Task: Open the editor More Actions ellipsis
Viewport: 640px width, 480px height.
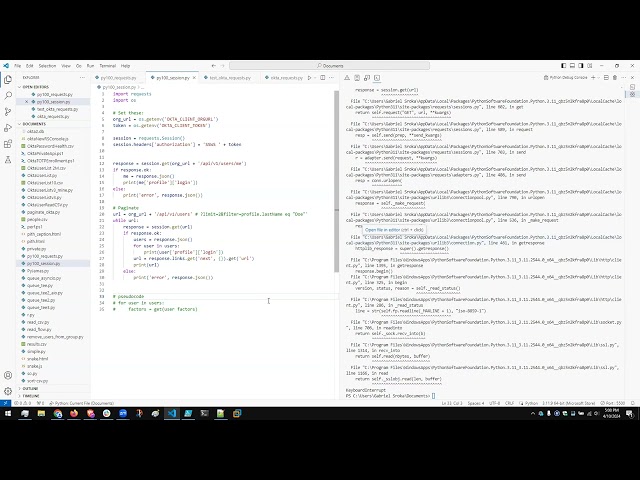Action: click(x=331, y=78)
